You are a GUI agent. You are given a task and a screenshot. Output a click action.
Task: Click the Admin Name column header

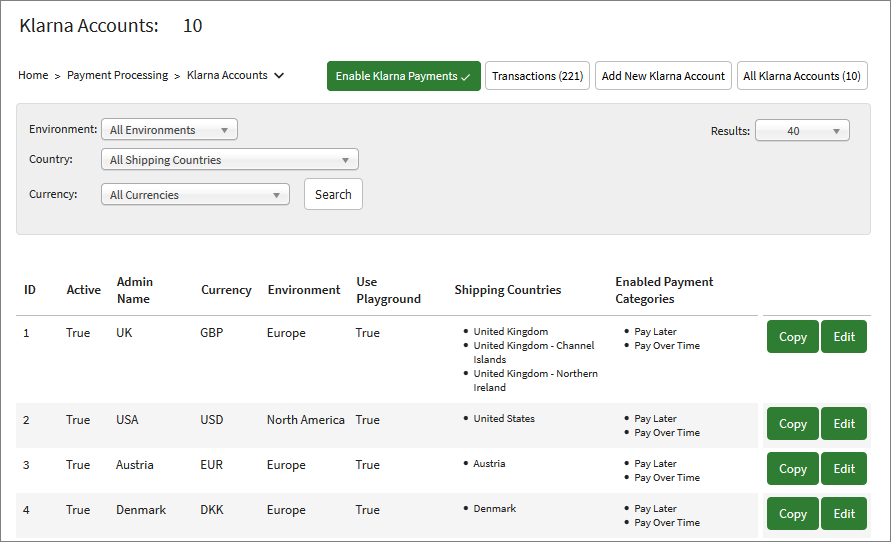(135, 290)
